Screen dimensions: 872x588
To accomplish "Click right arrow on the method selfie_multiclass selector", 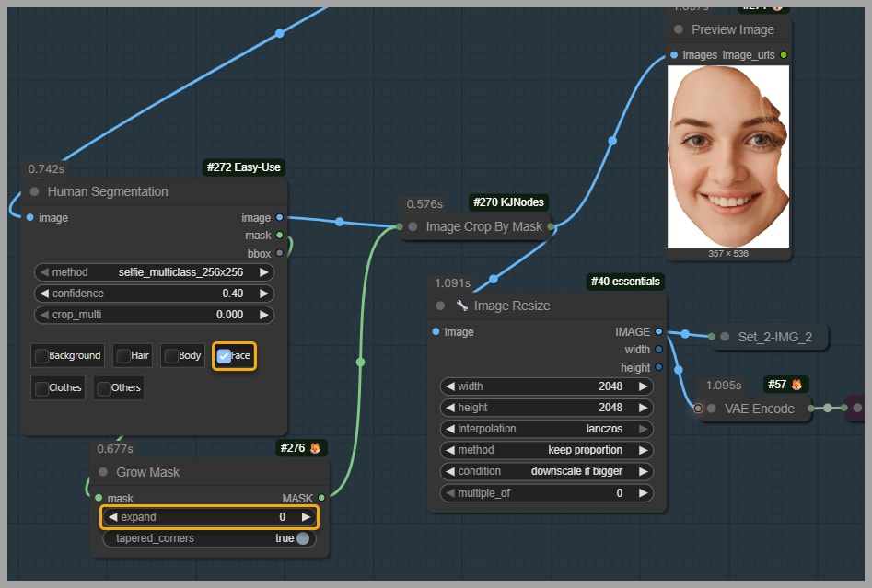I will (264, 272).
